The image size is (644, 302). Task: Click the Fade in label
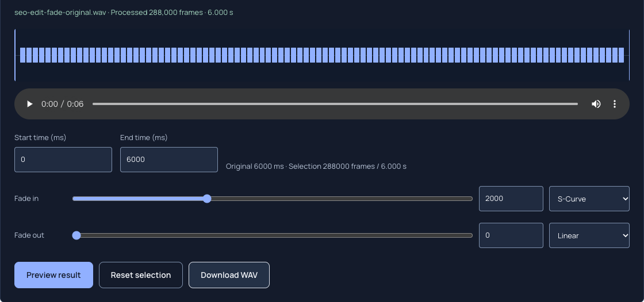point(26,199)
